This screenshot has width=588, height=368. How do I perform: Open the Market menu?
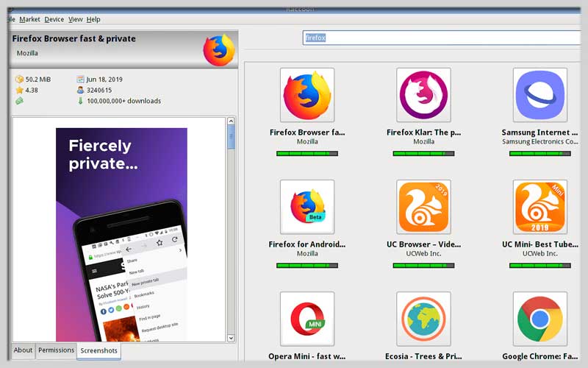click(x=29, y=19)
